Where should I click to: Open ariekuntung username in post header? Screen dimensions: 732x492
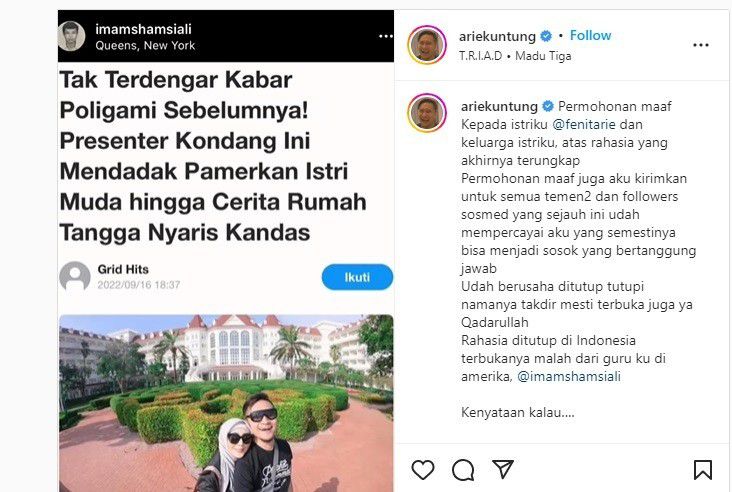pos(497,36)
